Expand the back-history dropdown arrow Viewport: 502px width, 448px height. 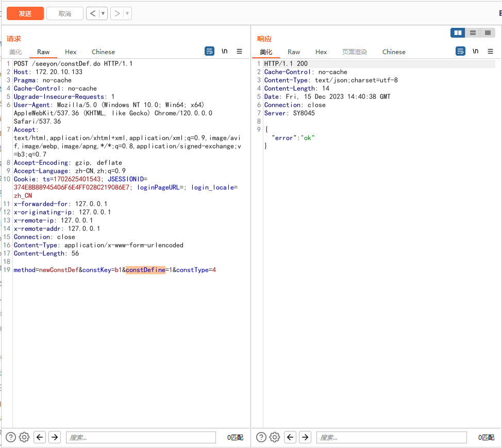pos(103,13)
